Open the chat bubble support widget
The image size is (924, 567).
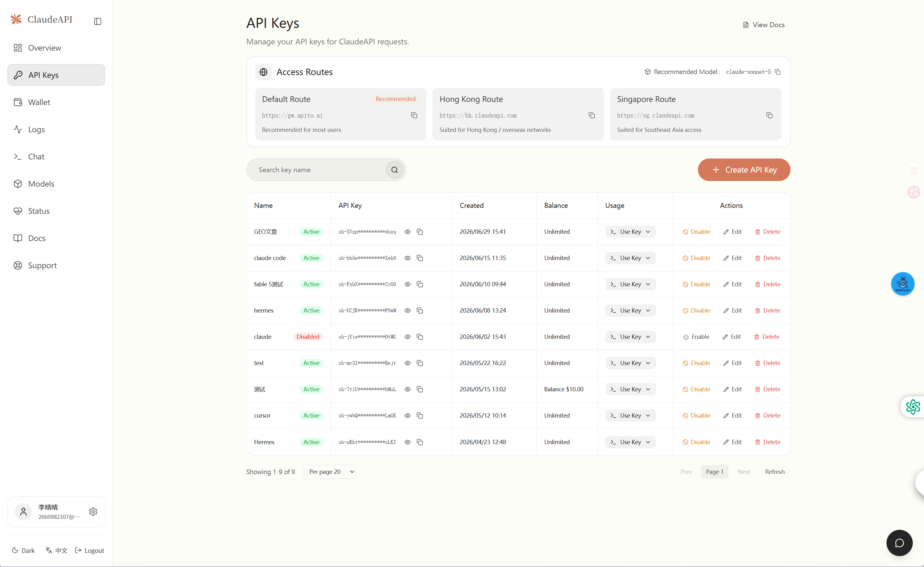pyautogui.click(x=899, y=543)
